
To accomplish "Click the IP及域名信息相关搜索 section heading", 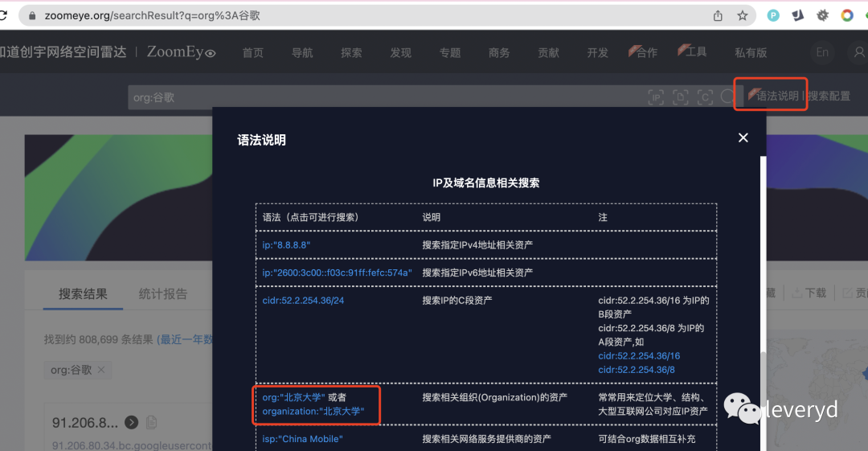I will (486, 182).
